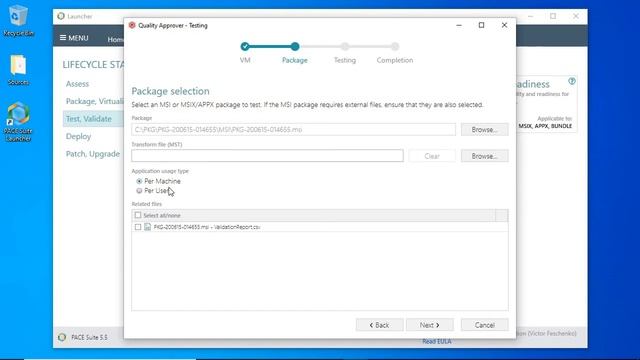Click the PACE Suite 5.5 status icon

tap(62, 337)
